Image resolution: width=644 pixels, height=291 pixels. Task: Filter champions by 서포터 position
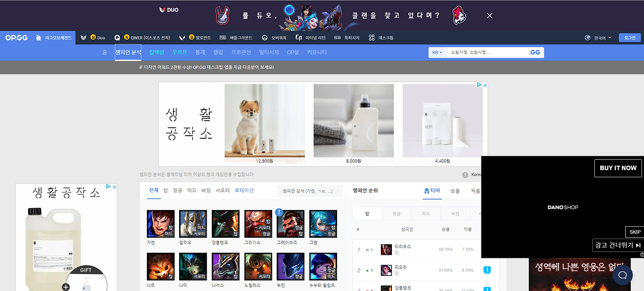(x=223, y=190)
